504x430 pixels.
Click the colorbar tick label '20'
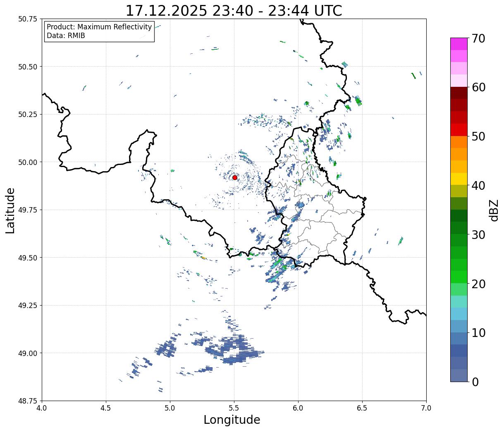pyautogui.click(x=478, y=284)
